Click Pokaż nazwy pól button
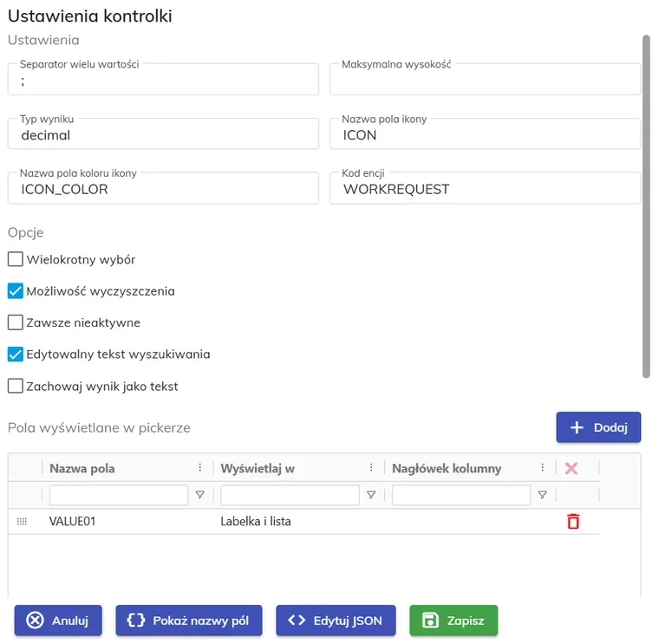This screenshot has height=644, width=659. 189,621
